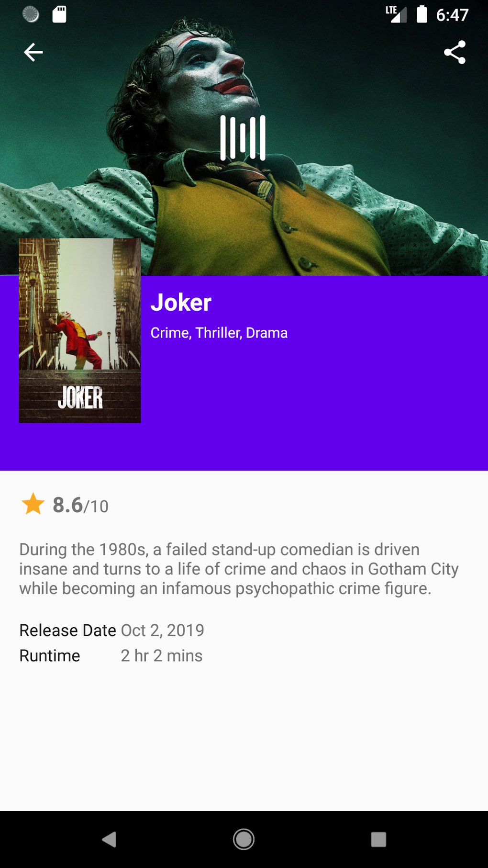Select the Crime, Thriller, Drama genres text
Image resolution: width=488 pixels, height=868 pixels.
pyautogui.click(x=219, y=333)
